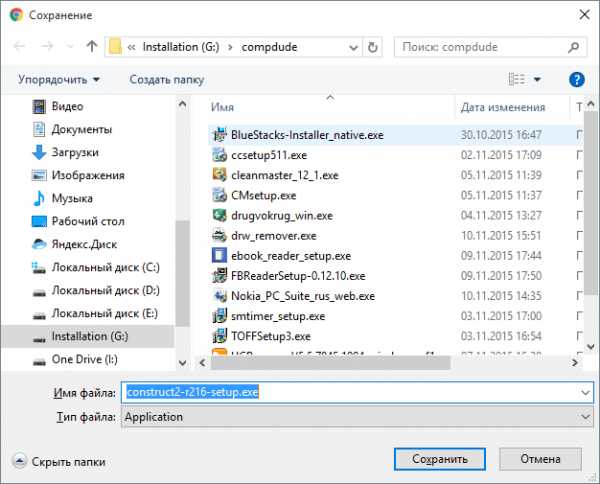Sort files by the Имя column
The image size is (600, 484).
(222, 107)
